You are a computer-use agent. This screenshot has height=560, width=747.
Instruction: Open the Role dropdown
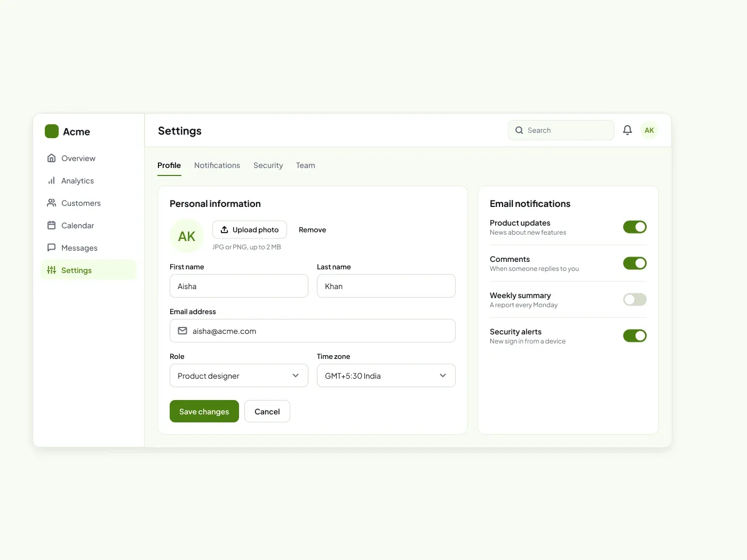[x=239, y=375]
